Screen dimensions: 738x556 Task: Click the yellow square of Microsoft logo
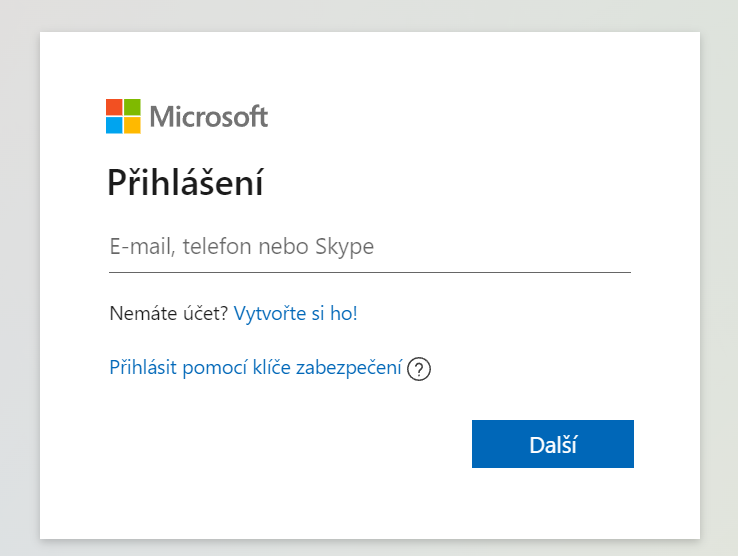tap(132, 125)
